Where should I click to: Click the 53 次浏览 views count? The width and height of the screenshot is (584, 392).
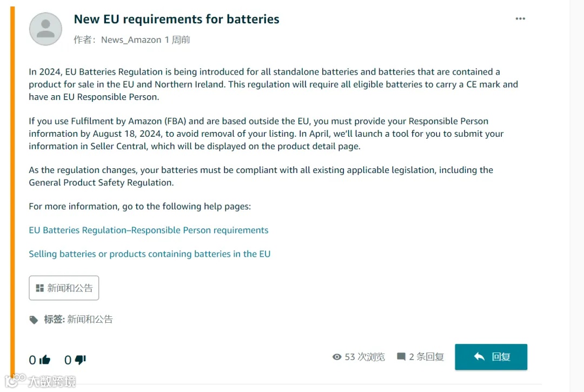click(364, 357)
